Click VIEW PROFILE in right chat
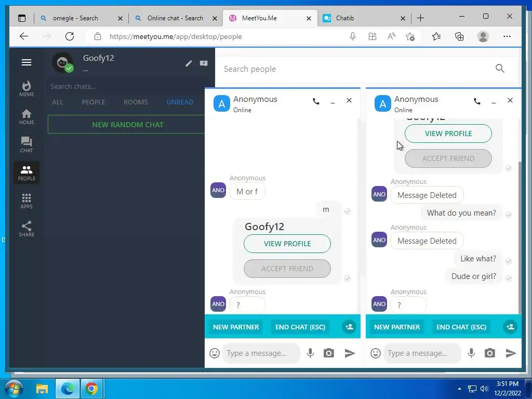This screenshot has width=532, height=399. click(448, 134)
